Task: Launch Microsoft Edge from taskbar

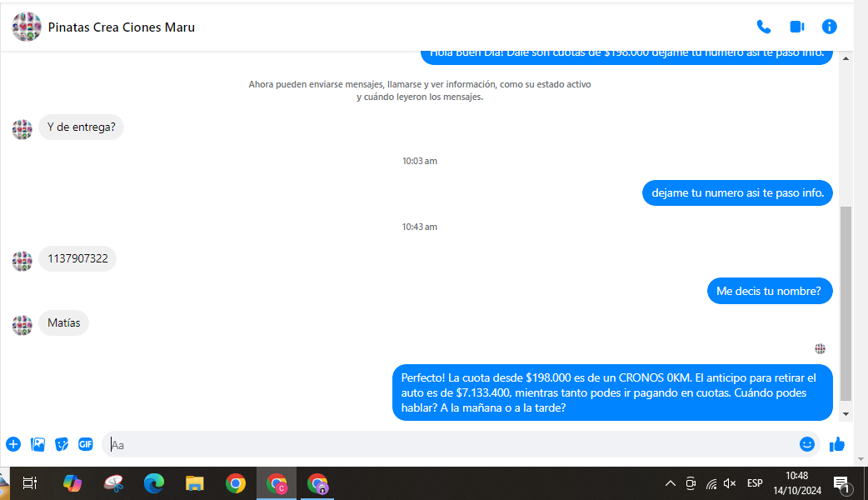Action: (x=154, y=483)
